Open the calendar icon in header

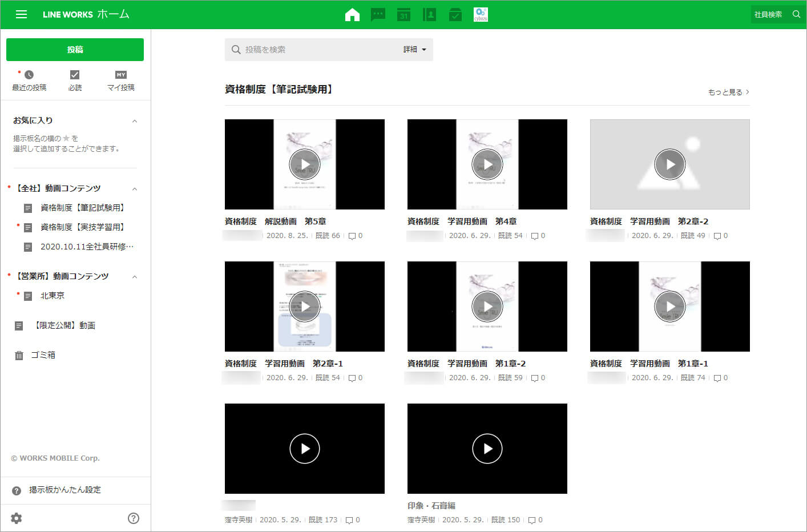[x=403, y=15]
